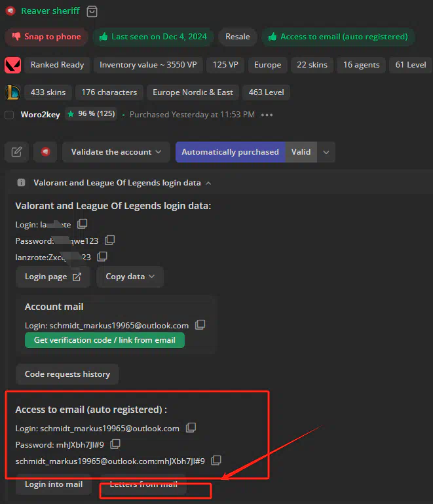The height and width of the screenshot is (504, 433).
Task: Open the Login page button
Action: coord(53,277)
